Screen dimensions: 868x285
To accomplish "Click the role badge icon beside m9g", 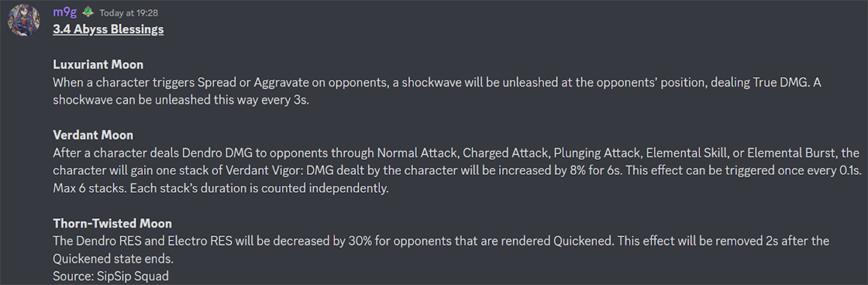I will [x=89, y=12].
